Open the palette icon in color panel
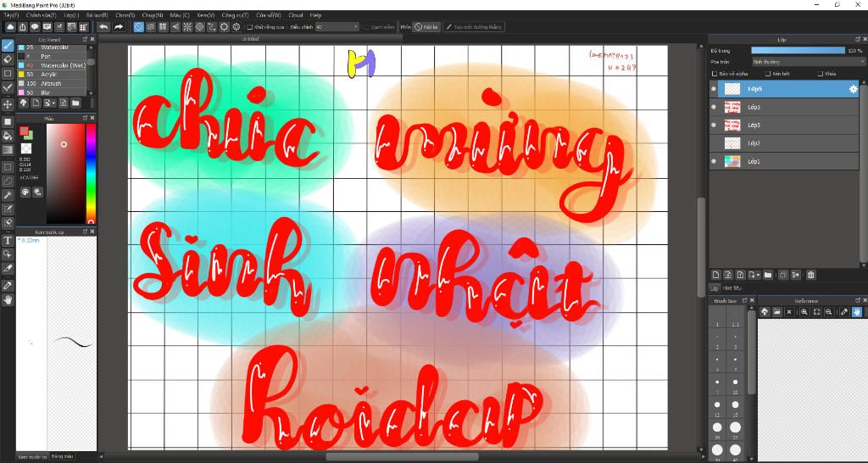This screenshot has width=868, height=463. pyautogui.click(x=25, y=192)
